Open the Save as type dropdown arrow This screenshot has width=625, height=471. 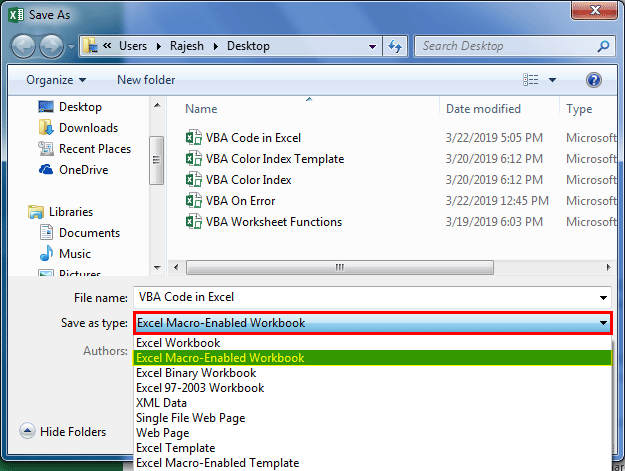[x=603, y=323]
